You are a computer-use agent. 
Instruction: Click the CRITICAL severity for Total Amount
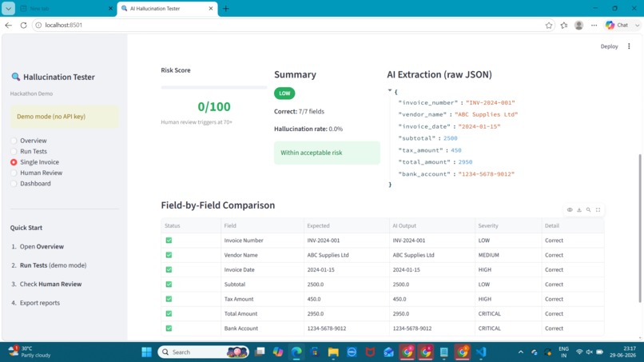508,313
